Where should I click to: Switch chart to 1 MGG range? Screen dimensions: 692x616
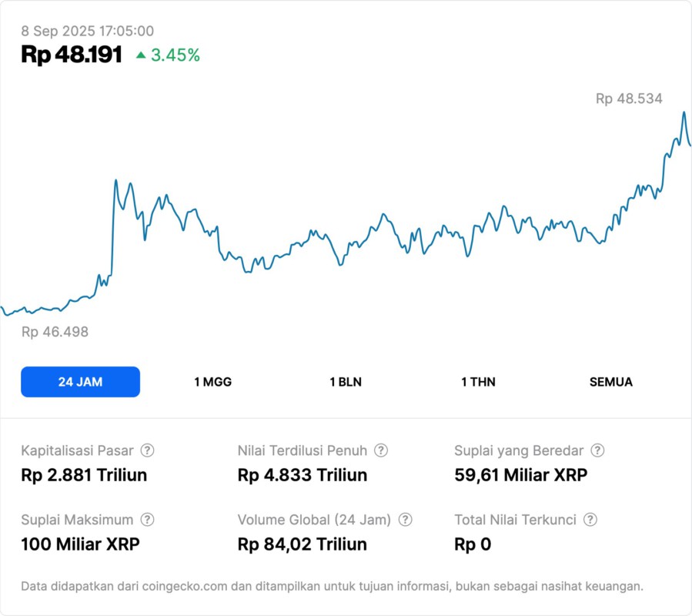(212, 382)
